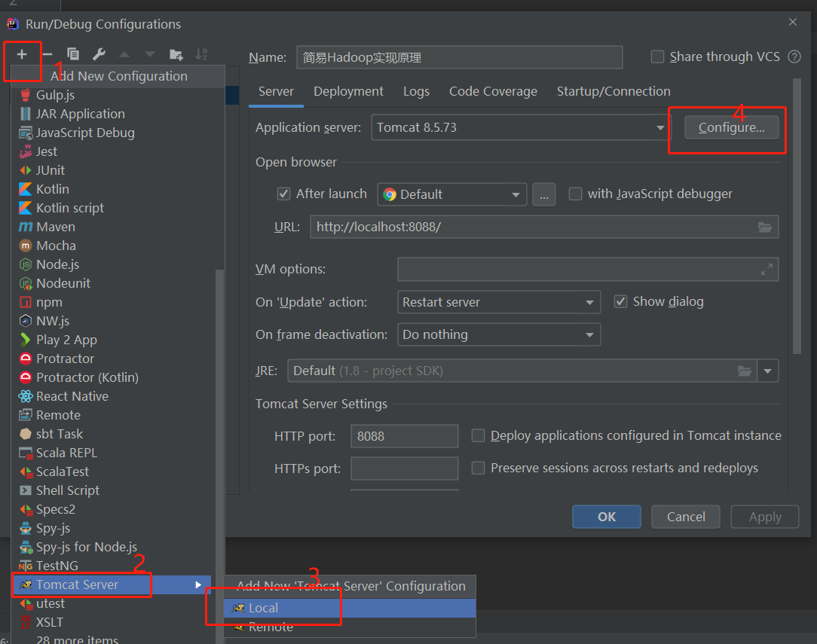
Task: Open the Logs tab
Action: (416, 92)
